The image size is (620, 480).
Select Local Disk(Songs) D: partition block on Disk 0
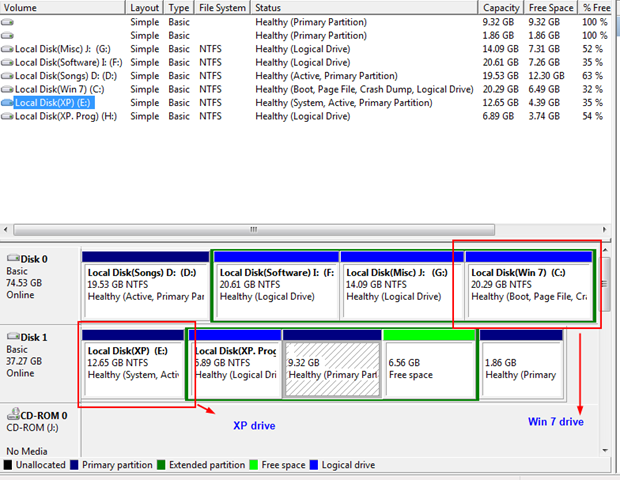[146, 285]
